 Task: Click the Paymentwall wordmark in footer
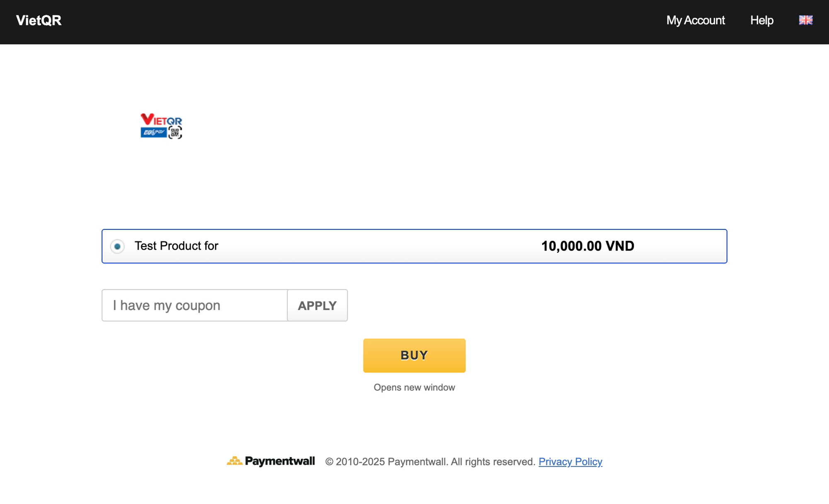point(280,461)
